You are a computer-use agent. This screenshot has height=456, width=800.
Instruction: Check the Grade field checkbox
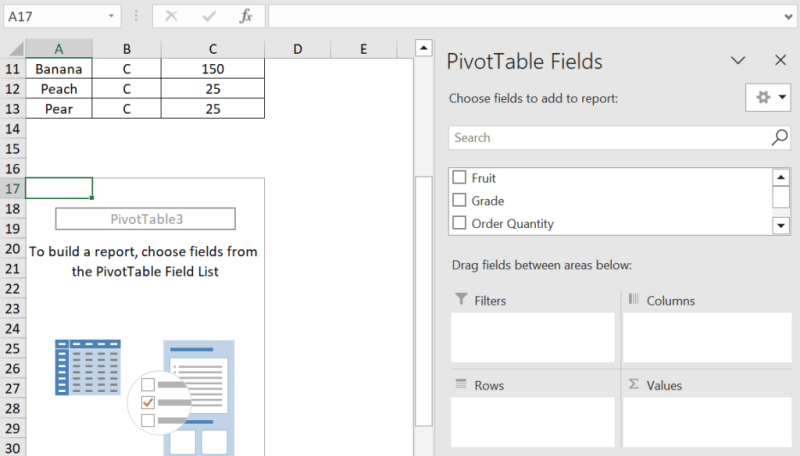tap(459, 199)
